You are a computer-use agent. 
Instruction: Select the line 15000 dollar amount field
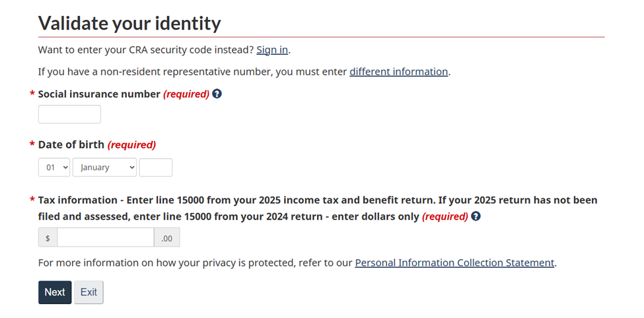(x=106, y=238)
